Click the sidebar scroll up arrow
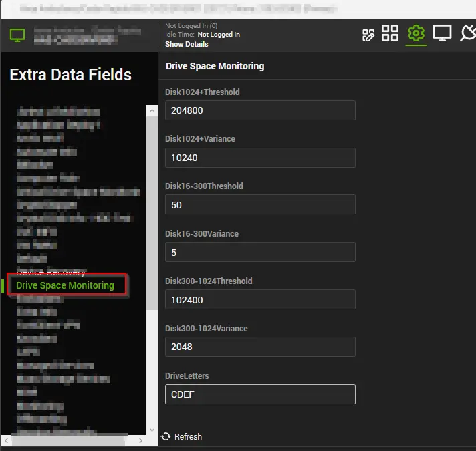Screen dimensions: 476x451 click(x=152, y=111)
